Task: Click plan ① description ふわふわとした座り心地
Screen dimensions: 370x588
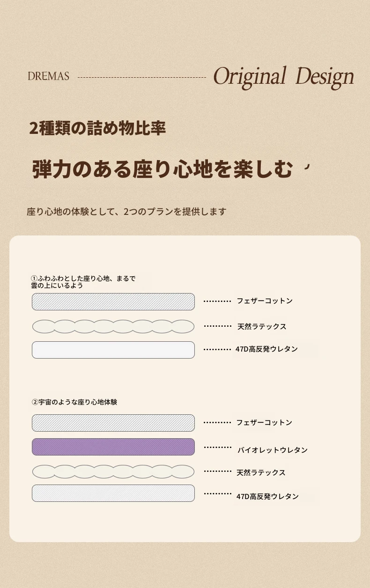Action: click(83, 282)
